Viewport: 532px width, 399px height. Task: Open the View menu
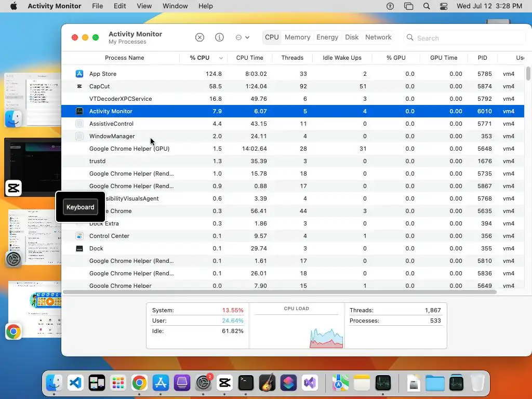point(144,6)
